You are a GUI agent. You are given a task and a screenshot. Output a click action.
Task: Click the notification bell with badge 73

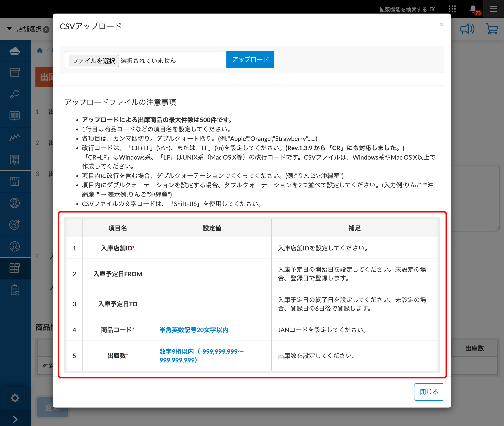pos(473,9)
